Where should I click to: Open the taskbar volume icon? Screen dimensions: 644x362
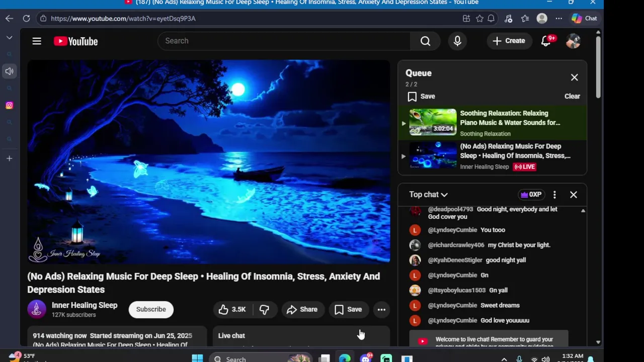pos(545,359)
